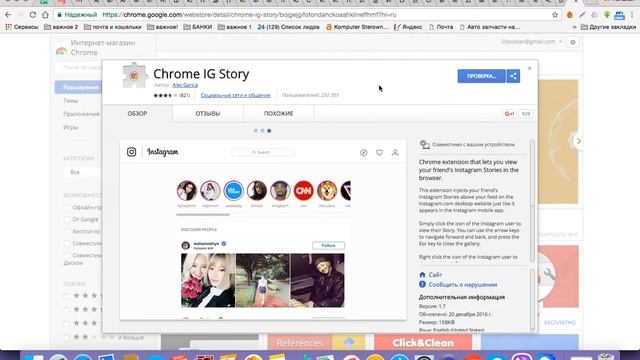Screen dimensions: 640x360
Task: Open the Все categories dropdown
Action: click(82, 172)
